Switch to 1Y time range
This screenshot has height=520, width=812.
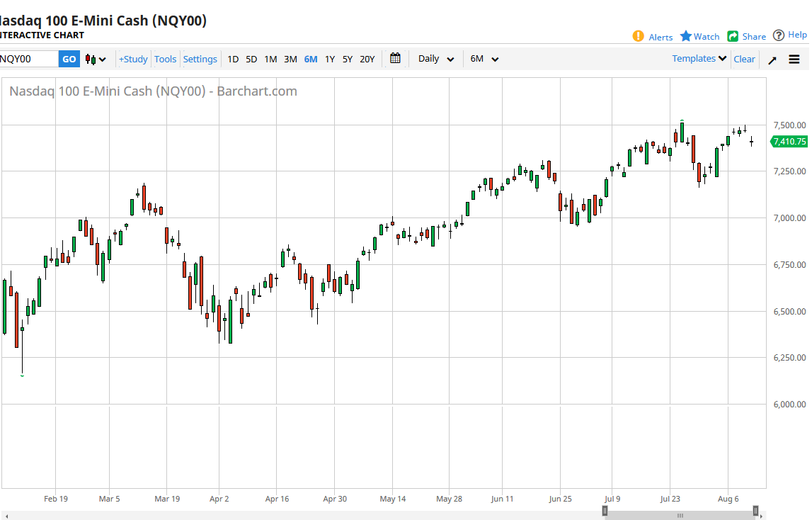click(330, 60)
